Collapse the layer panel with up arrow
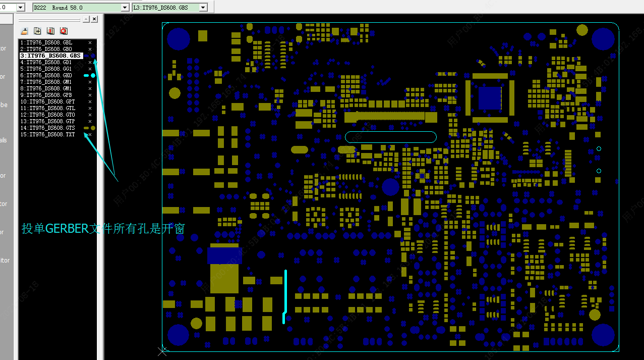 coord(86,19)
